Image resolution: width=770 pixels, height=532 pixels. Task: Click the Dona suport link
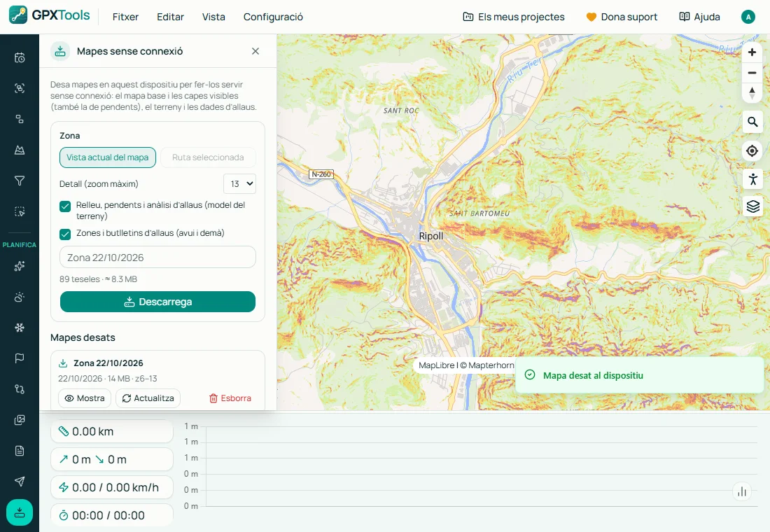click(622, 17)
